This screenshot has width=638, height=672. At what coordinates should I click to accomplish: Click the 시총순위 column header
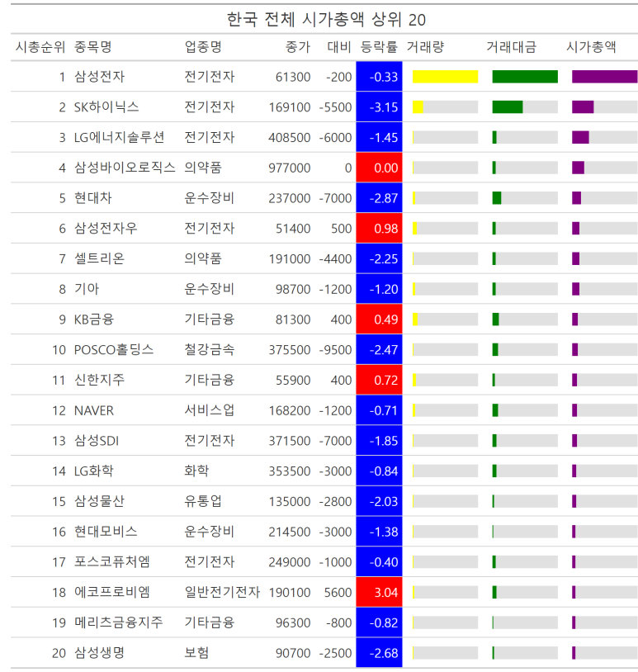40,47
